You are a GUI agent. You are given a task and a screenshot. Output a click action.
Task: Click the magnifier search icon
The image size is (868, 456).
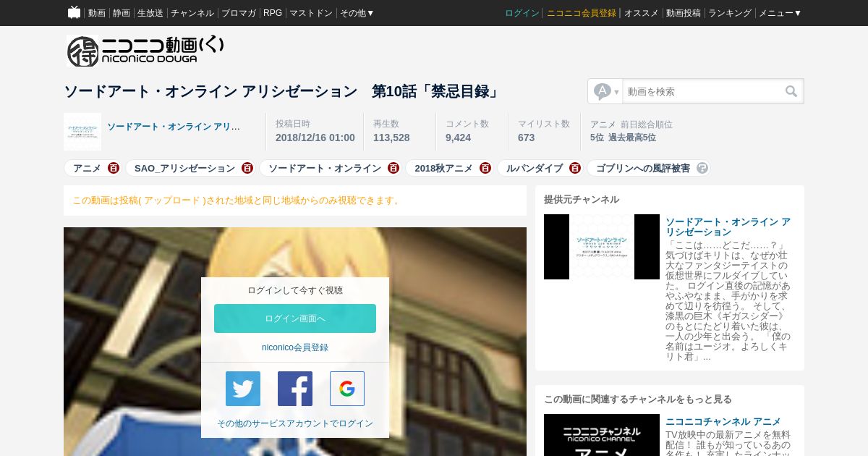point(791,91)
